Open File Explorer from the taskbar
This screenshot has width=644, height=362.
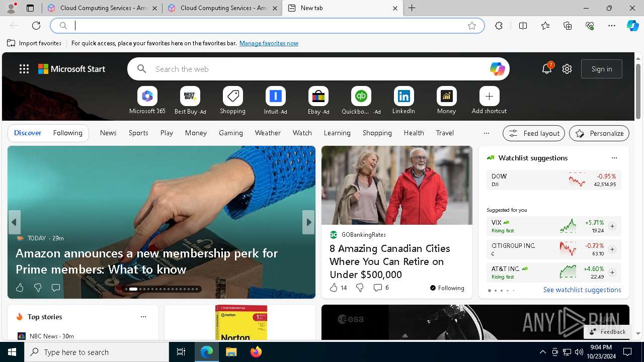pos(231,352)
